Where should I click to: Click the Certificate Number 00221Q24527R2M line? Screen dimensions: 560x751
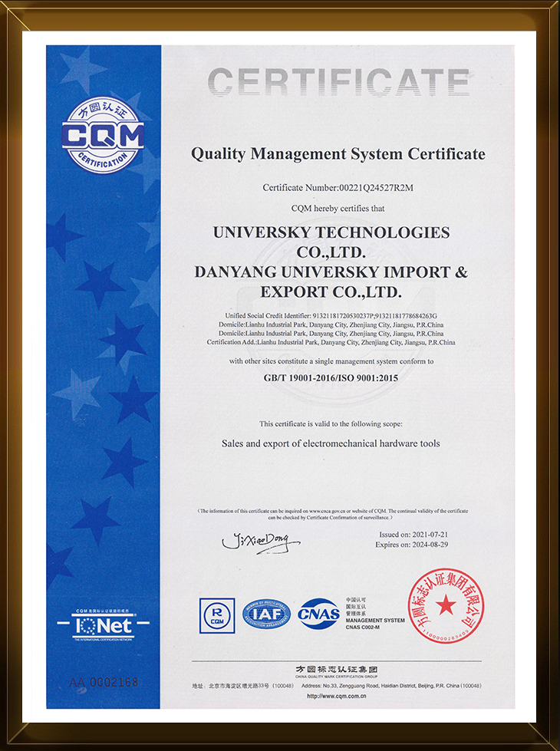point(338,188)
